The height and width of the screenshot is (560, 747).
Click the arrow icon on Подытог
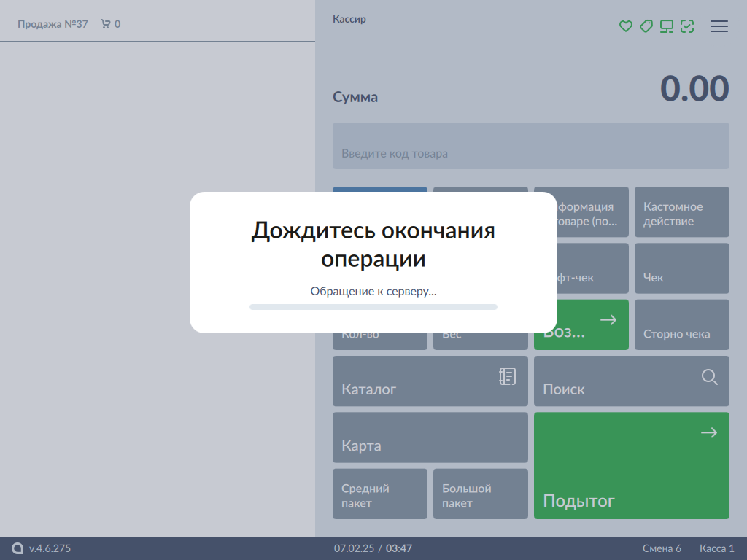pyautogui.click(x=708, y=433)
